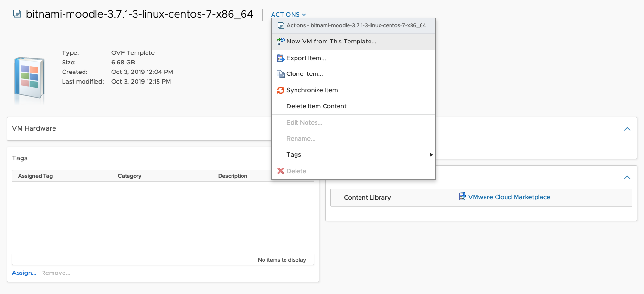
Task: Collapse the panel right of VM Hardware
Action: tap(627, 129)
